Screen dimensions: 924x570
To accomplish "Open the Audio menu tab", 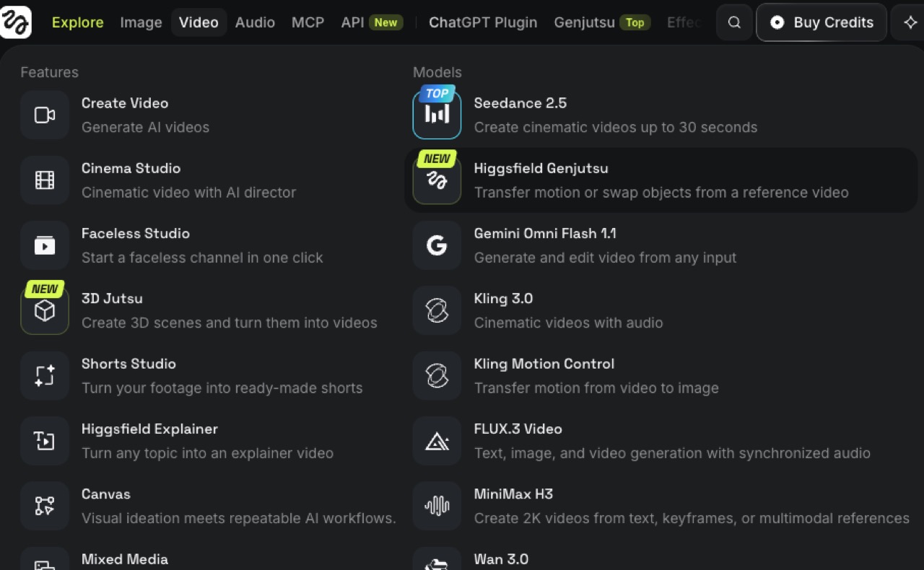I will (x=255, y=22).
